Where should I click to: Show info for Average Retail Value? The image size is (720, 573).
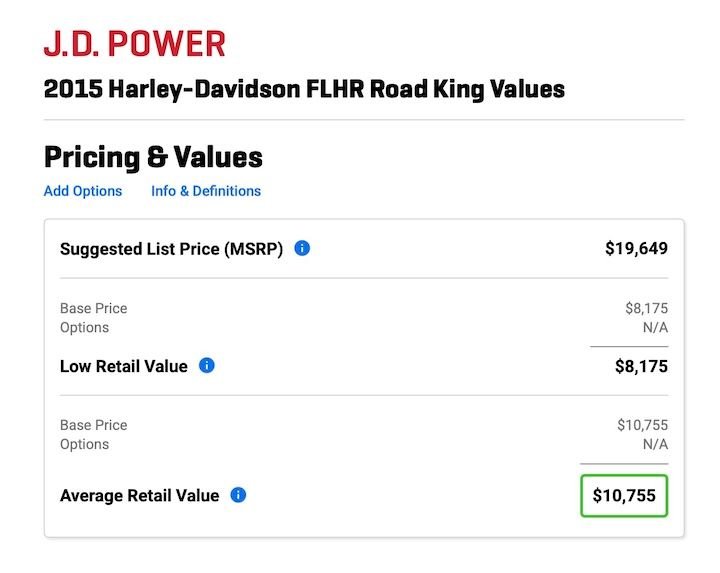tap(238, 495)
